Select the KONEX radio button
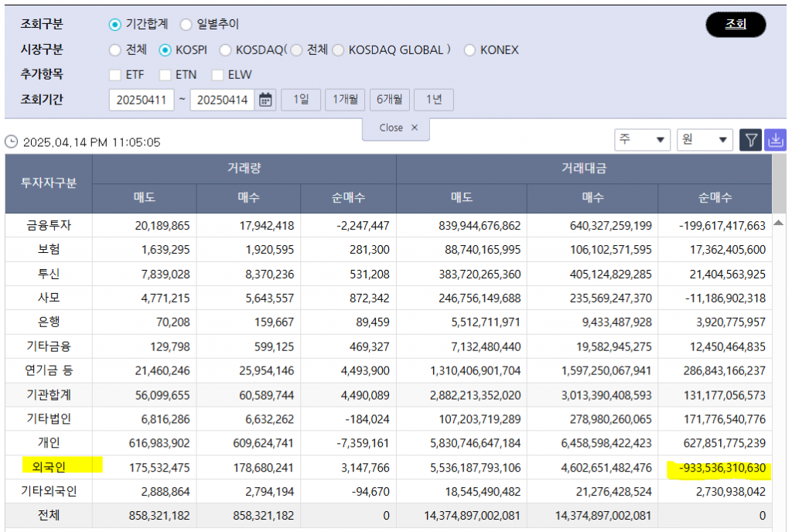The image size is (792, 532). point(470,50)
